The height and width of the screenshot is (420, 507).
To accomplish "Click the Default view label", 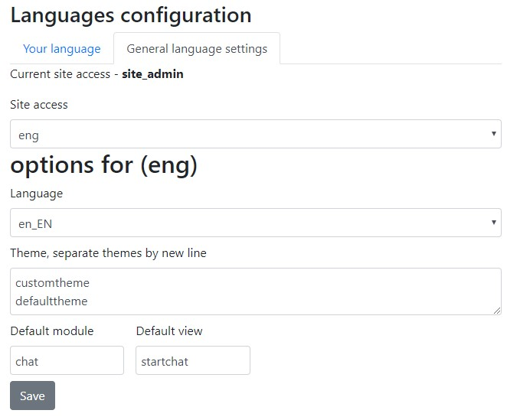I will pos(169,331).
